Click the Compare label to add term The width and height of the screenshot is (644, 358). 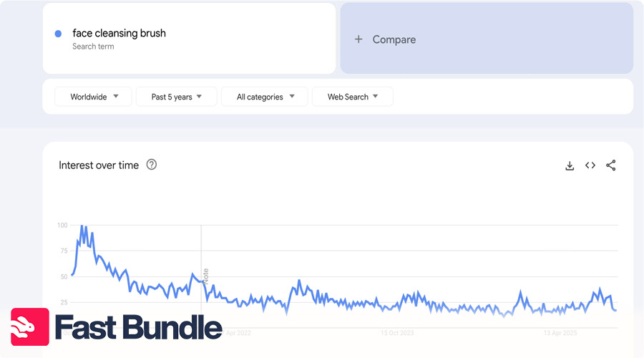[394, 39]
